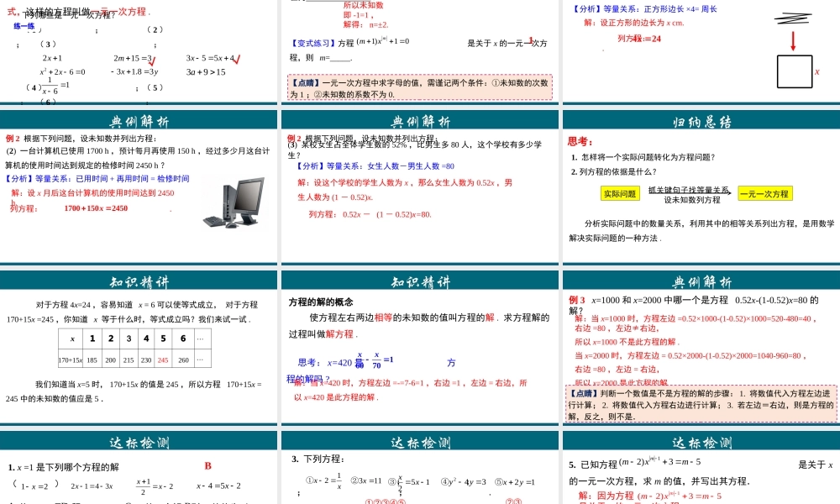Click the text 列方程: 0.52x − (1 − 0.52)x=80
Image resolution: width=840 pixels, height=504 pixels.
pos(370,214)
